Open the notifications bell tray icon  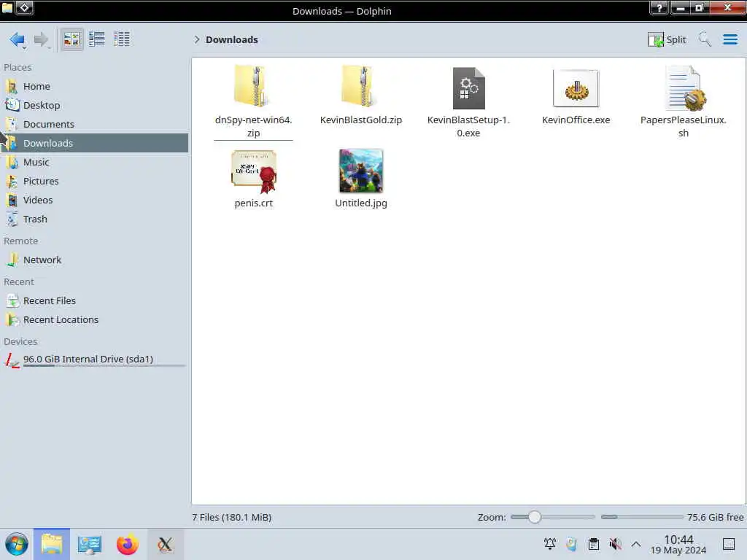pos(550,544)
